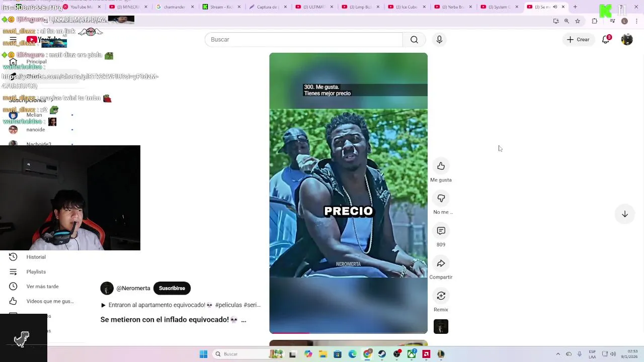Image resolution: width=644 pixels, height=362 pixels.
Task: Click the dislike thumbs-down icon
Action: 441,199
